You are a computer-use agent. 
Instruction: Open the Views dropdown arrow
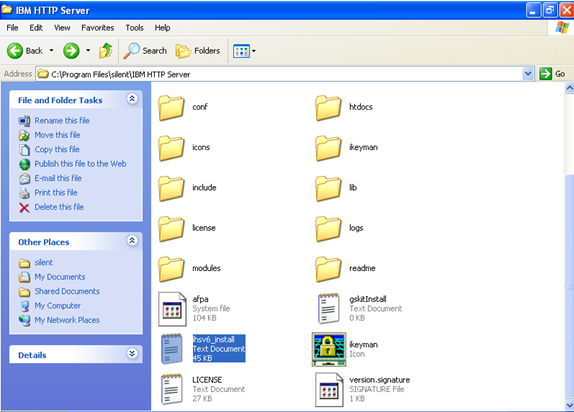click(254, 51)
